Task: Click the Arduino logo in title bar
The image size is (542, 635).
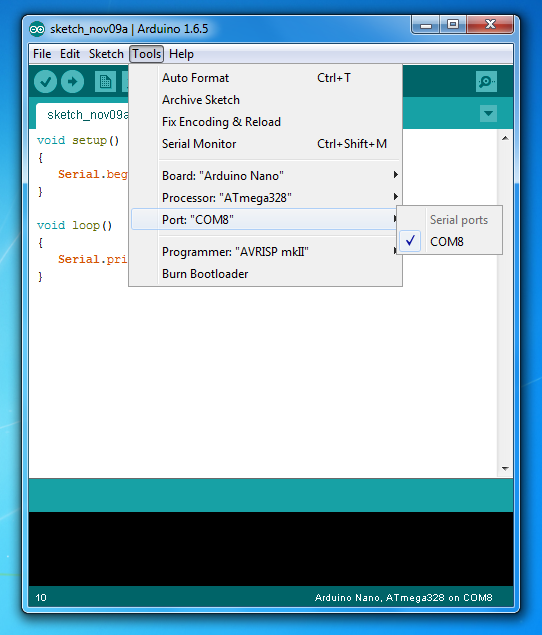Action: [37, 29]
